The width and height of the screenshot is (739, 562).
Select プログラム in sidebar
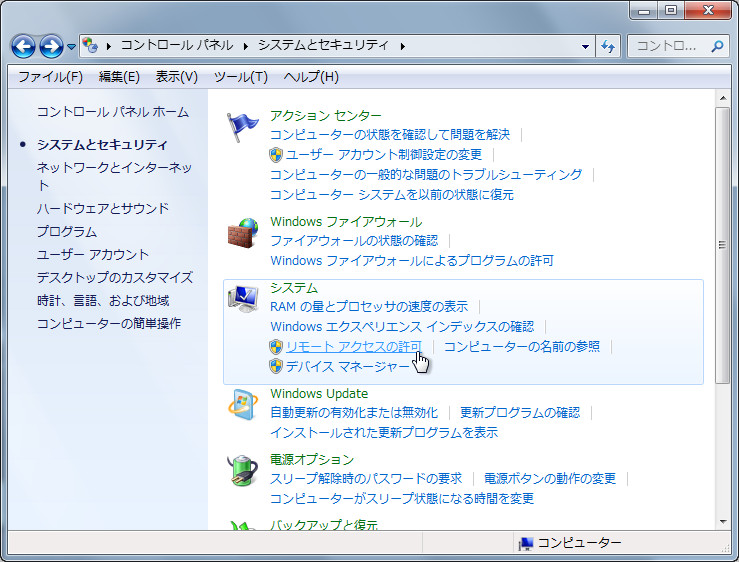67,231
